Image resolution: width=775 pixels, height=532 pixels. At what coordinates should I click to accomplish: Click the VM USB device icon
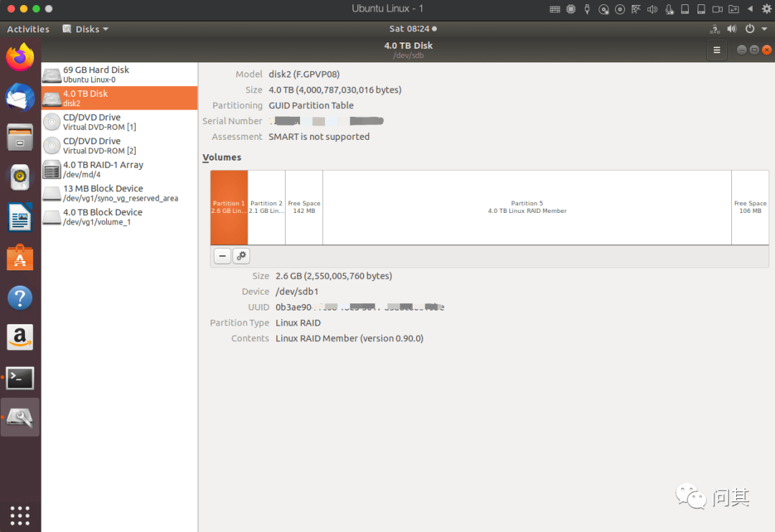tap(587, 9)
